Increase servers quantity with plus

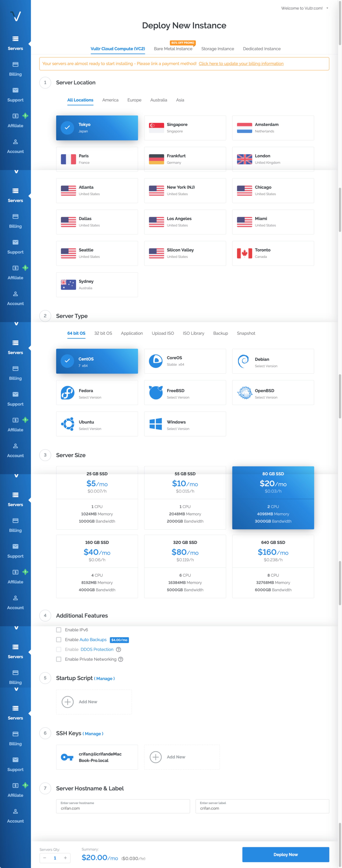(65, 858)
